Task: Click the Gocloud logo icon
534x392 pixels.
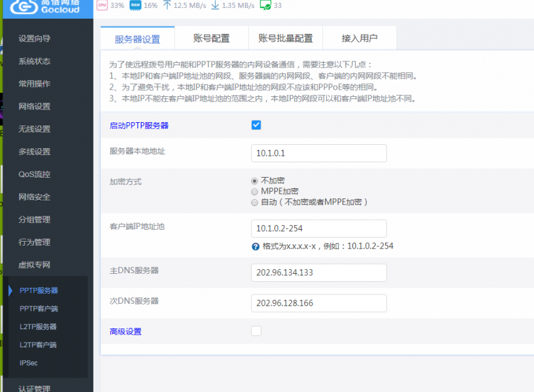Action: pyautogui.click(x=23, y=7)
